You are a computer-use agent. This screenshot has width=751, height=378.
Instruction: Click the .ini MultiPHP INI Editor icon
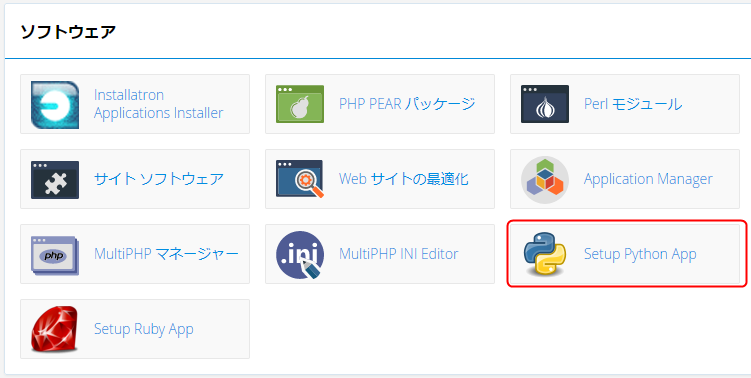click(x=300, y=255)
